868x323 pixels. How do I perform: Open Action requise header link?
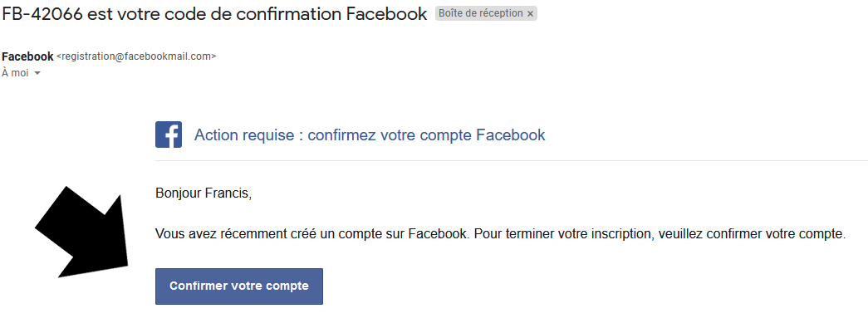pos(370,135)
